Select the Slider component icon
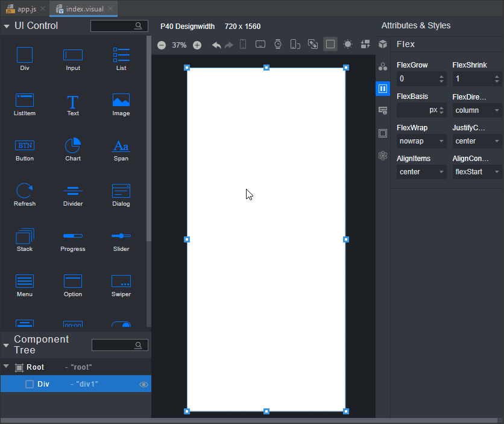 [x=121, y=236]
